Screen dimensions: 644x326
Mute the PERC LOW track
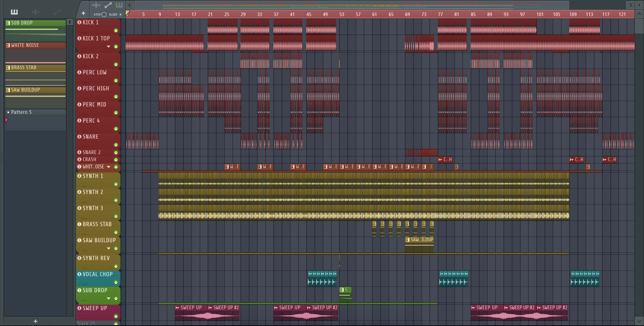pos(116,80)
